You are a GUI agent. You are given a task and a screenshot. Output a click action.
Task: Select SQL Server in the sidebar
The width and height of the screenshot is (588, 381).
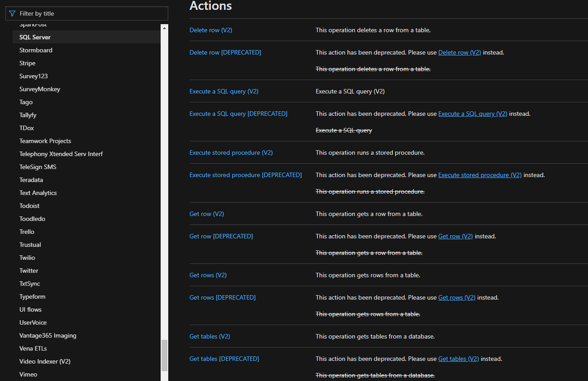coord(35,37)
